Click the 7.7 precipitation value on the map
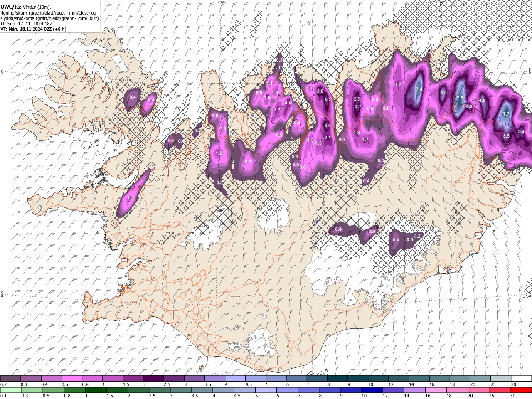The image size is (532, 399). 506,114
